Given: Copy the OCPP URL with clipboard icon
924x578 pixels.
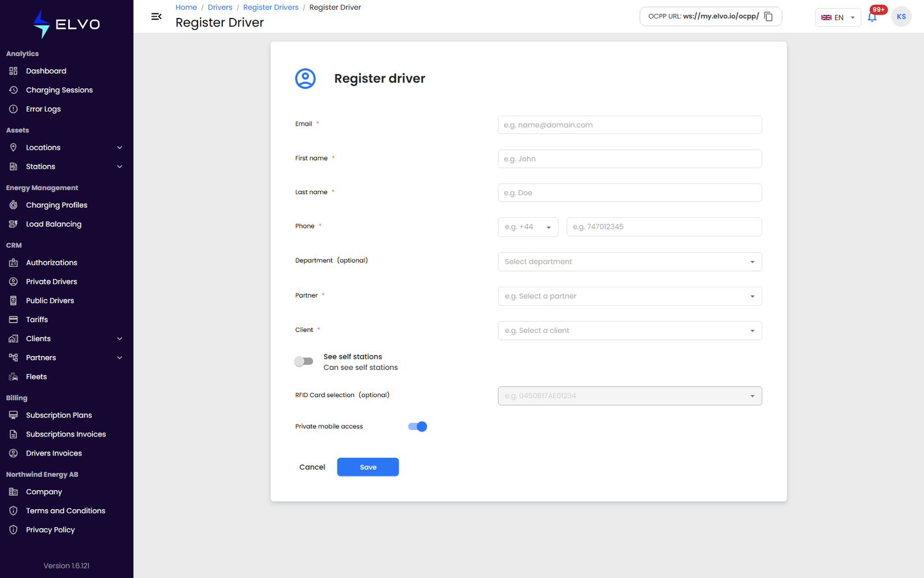Looking at the screenshot, I should 768,16.
